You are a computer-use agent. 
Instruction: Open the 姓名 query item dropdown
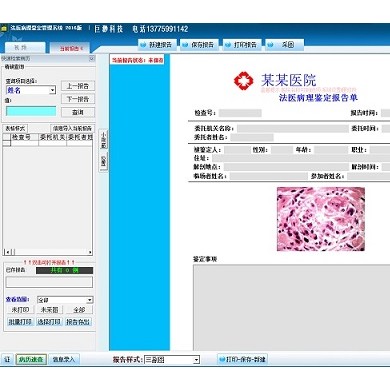coord(52,90)
